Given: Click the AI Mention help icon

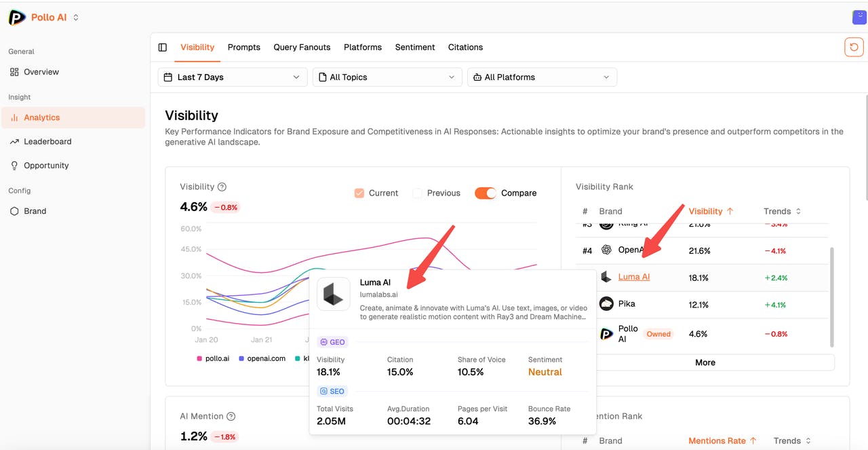Looking at the screenshot, I should tap(231, 417).
